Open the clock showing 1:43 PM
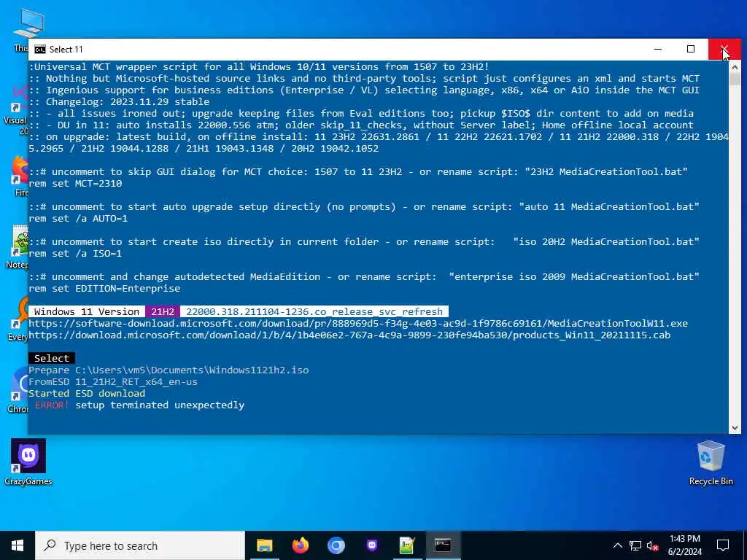 coord(684,545)
